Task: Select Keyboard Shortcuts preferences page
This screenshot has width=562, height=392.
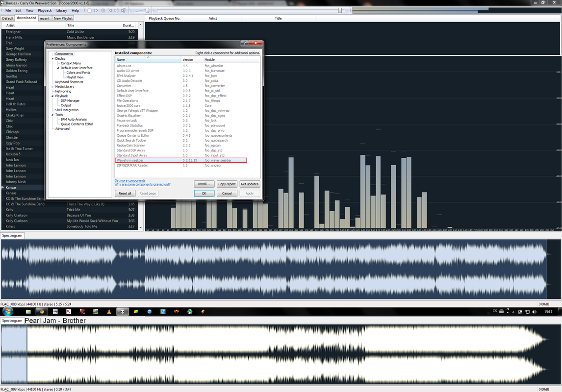Action: point(69,82)
